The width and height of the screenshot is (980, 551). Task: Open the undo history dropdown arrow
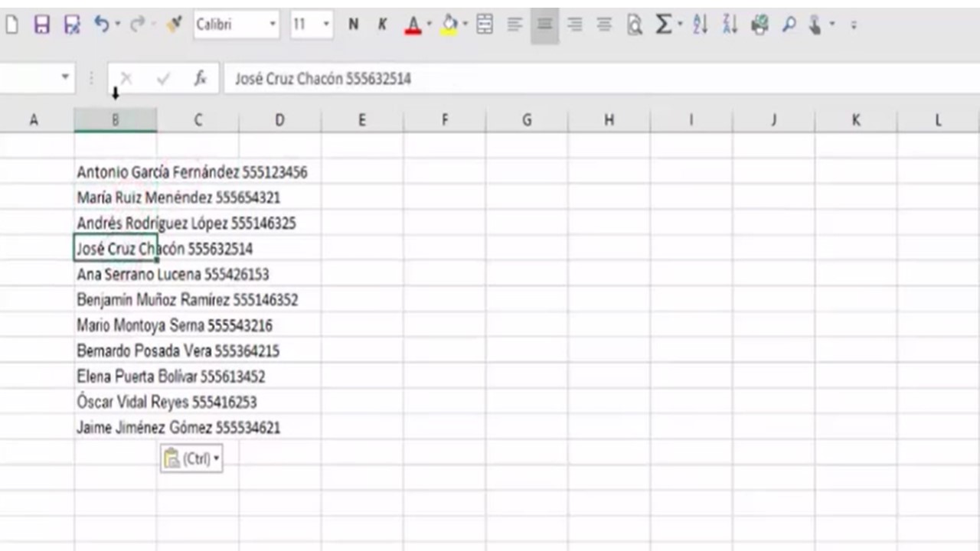tap(117, 24)
